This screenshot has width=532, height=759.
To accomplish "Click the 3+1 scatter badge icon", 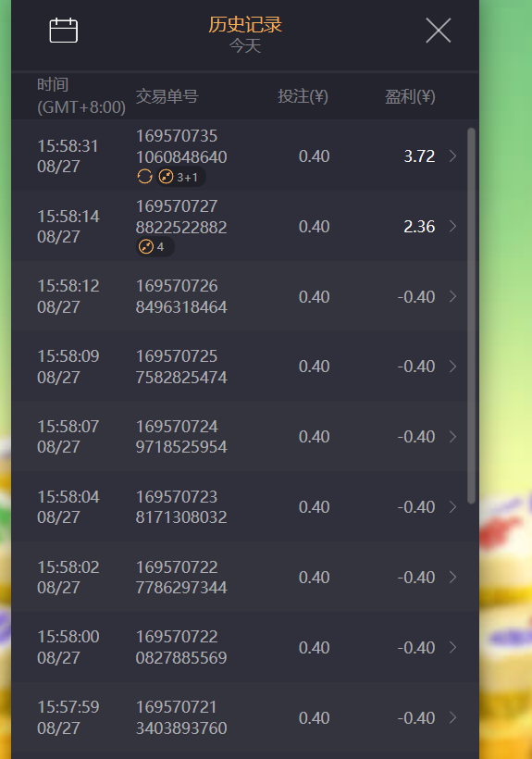I will 166,177.
